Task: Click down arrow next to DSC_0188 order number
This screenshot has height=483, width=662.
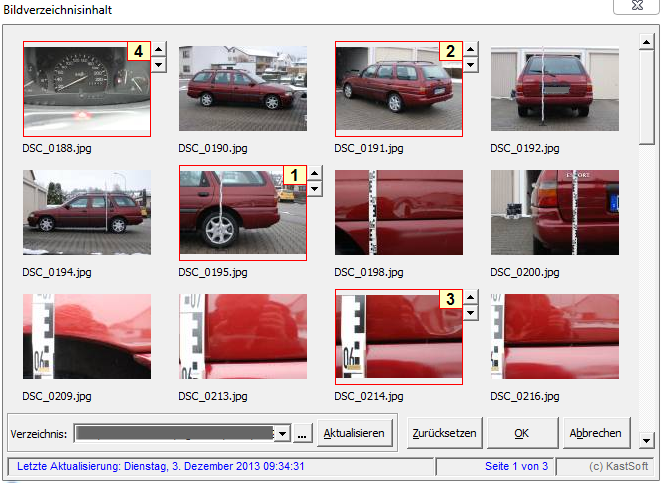Action: (159, 65)
